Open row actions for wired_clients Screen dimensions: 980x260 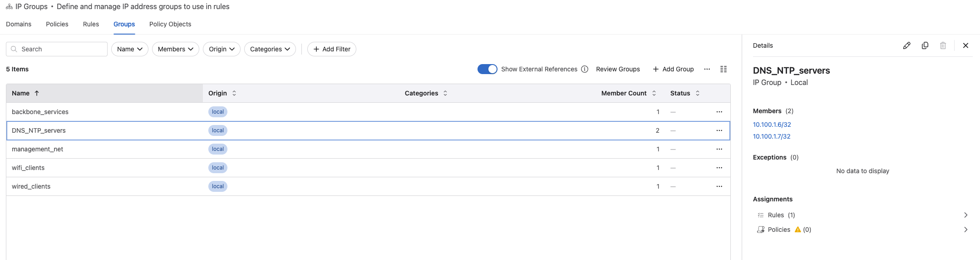719,186
